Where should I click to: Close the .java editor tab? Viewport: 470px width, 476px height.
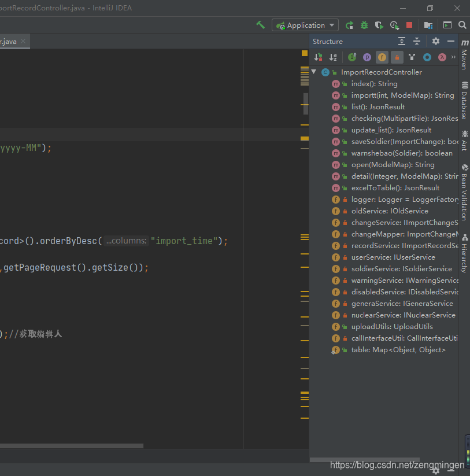click(23, 41)
